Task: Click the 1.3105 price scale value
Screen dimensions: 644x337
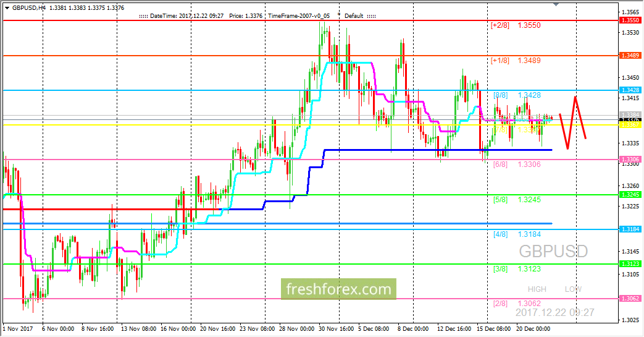Action: click(630, 274)
